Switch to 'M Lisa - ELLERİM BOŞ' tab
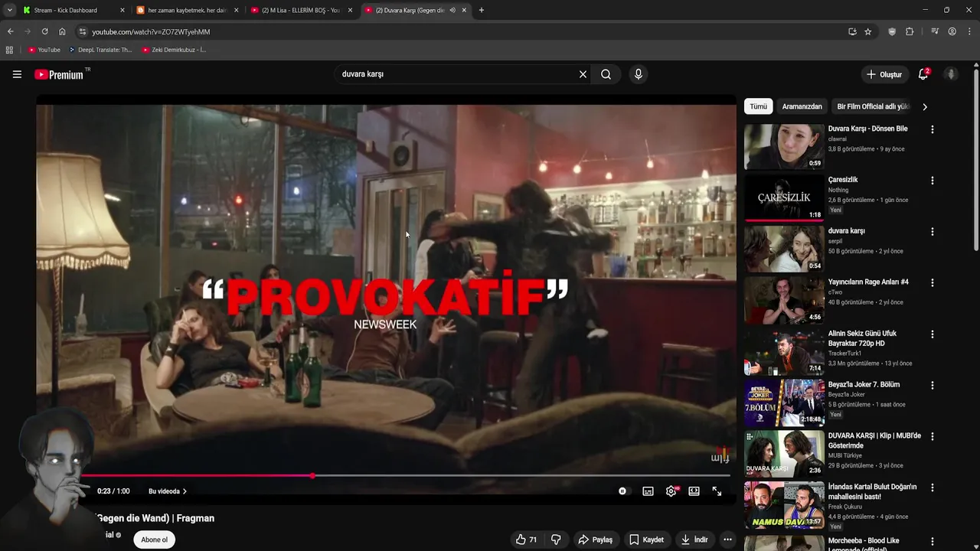The width and height of the screenshot is (980, 551). pyautogui.click(x=302, y=10)
